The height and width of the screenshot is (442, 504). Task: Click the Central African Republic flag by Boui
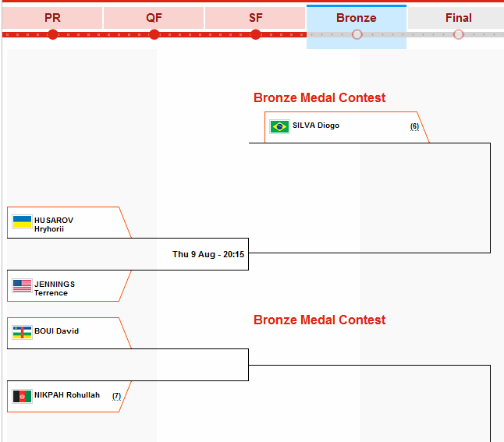pyautogui.click(x=22, y=332)
